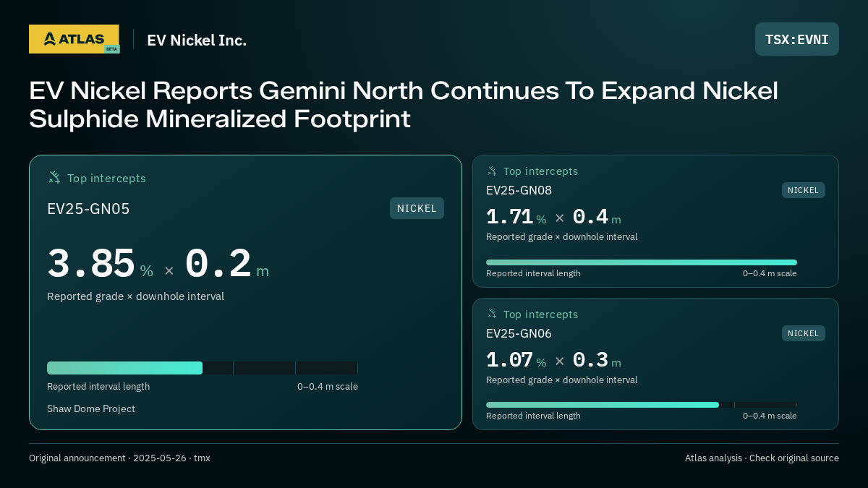The image size is (868, 488).
Task: Click the drill icon in EV25-GN06 card
Action: [492, 314]
